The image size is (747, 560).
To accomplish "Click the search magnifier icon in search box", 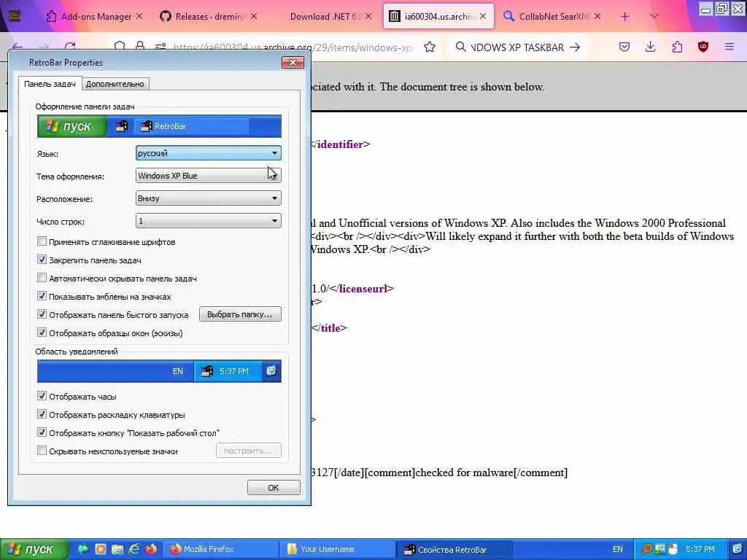I will point(460,47).
